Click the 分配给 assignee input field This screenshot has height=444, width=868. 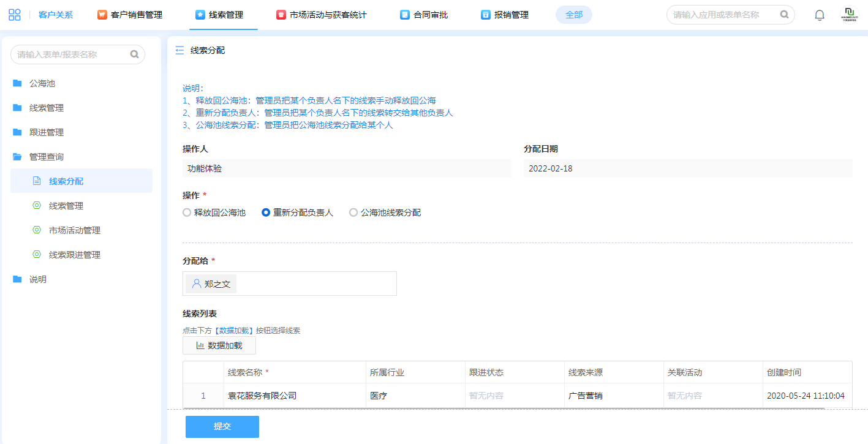coord(312,284)
